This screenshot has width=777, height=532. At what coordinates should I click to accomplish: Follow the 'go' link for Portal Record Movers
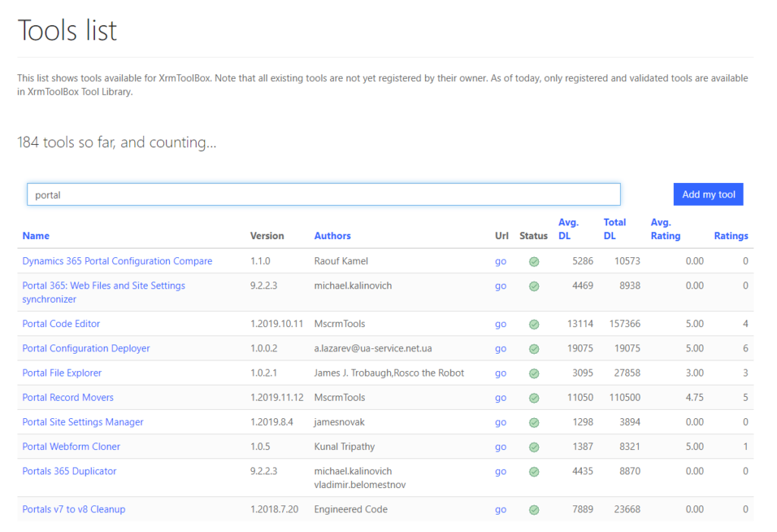point(501,398)
